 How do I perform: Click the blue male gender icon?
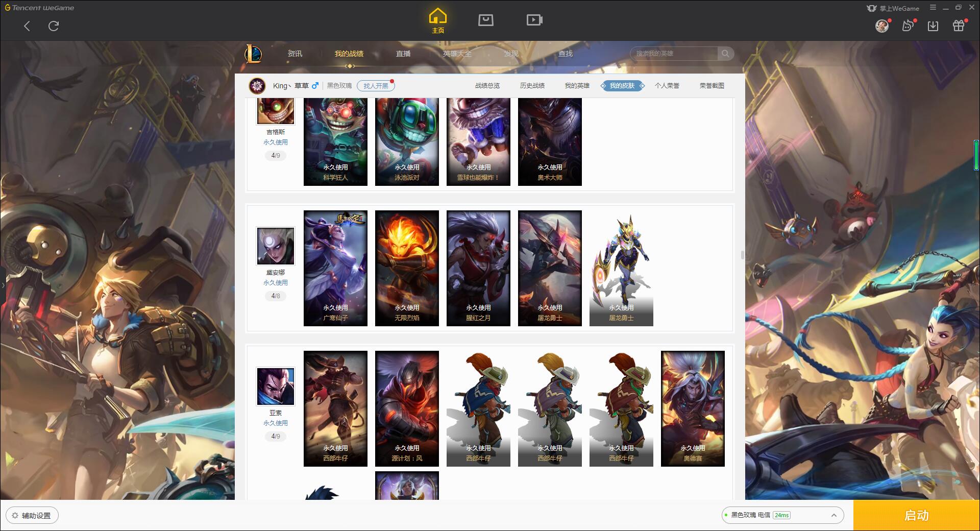315,86
